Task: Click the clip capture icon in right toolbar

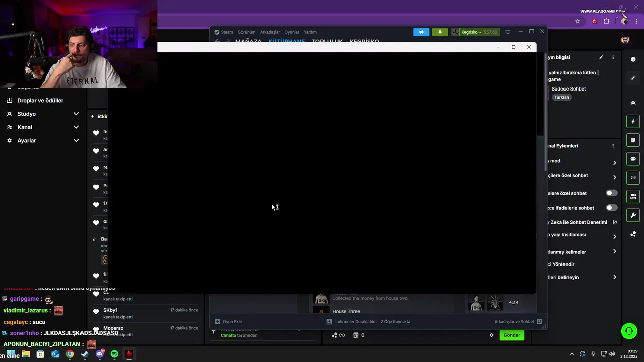Action: 633,103
